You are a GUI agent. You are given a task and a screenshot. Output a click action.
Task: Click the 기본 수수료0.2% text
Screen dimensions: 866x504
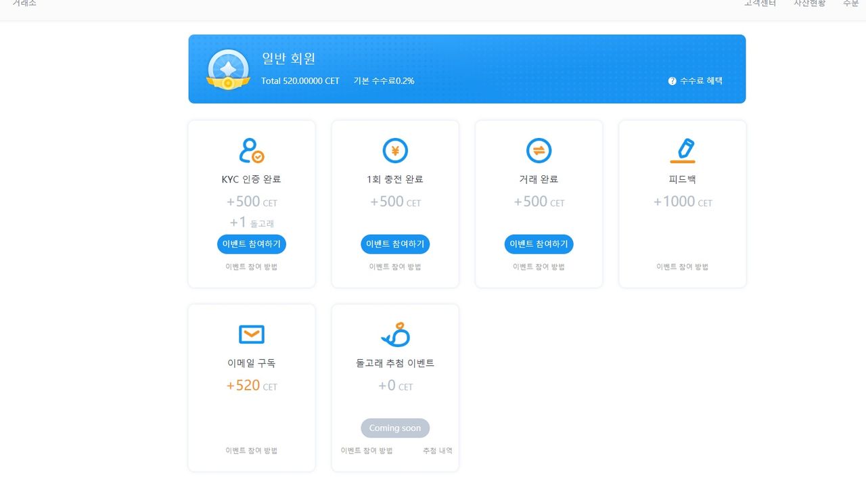(x=384, y=81)
